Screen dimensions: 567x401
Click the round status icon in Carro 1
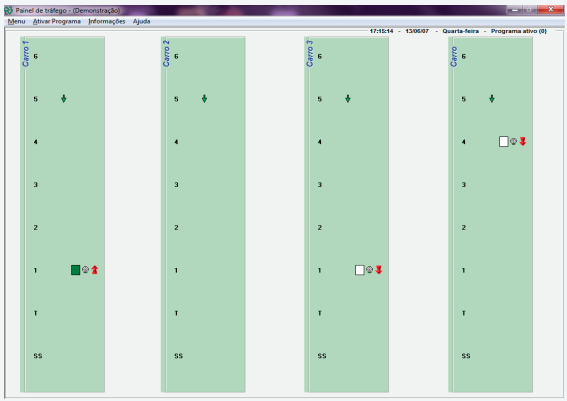[x=85, y=269]
